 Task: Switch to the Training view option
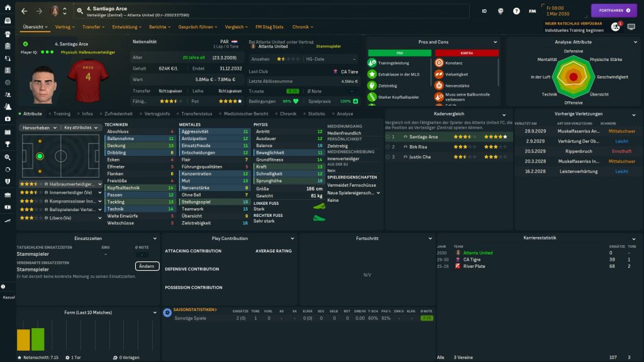pos(60,114)
